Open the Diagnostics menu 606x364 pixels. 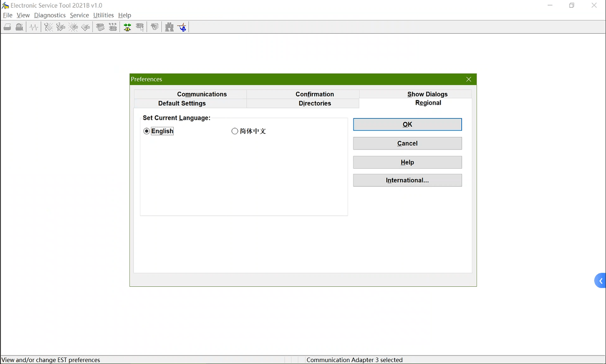[49, 15]
